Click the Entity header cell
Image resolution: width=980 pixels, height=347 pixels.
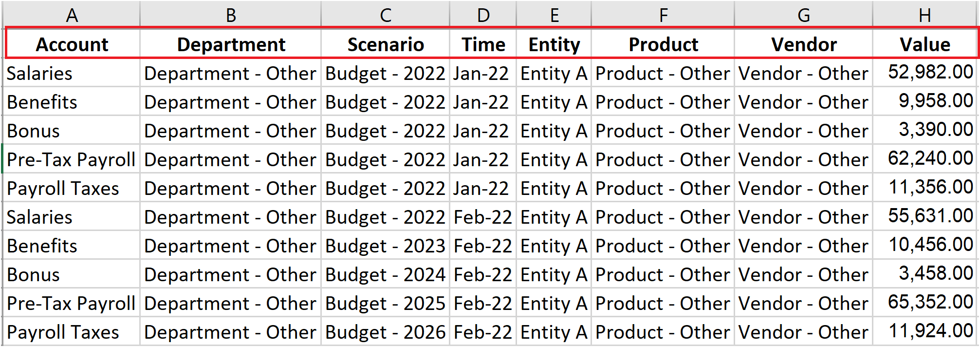[x=554, y=44]
